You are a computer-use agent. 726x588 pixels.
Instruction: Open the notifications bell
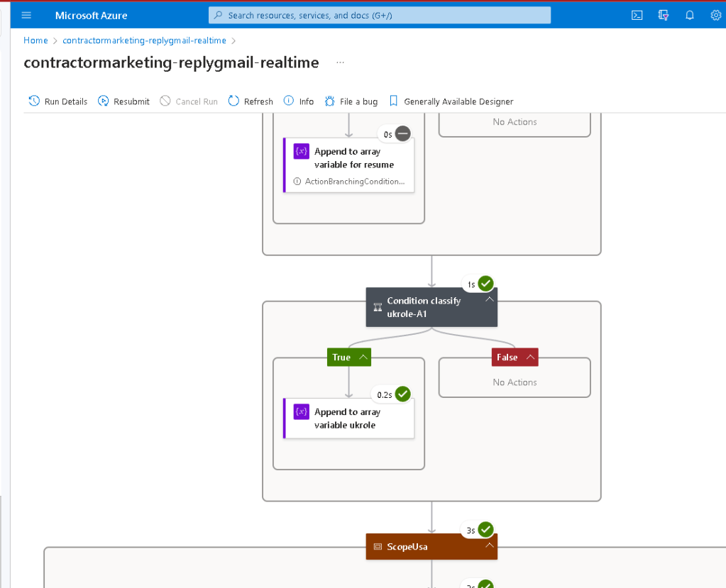pyautogui.click(x=690, y=16)
